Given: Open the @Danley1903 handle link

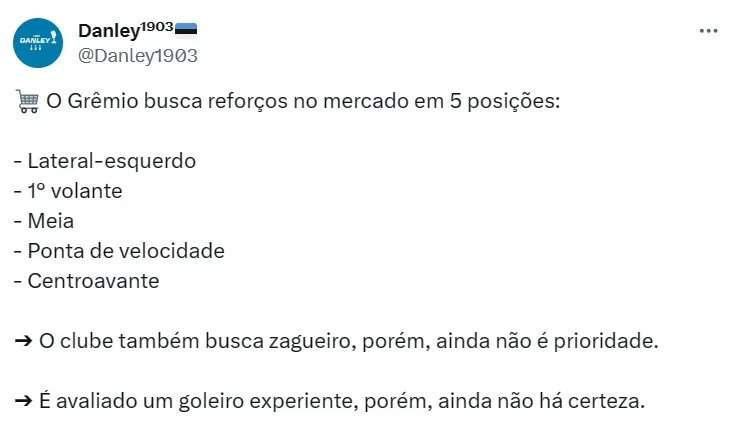Looking at the screenshot, I should point(137,56).
